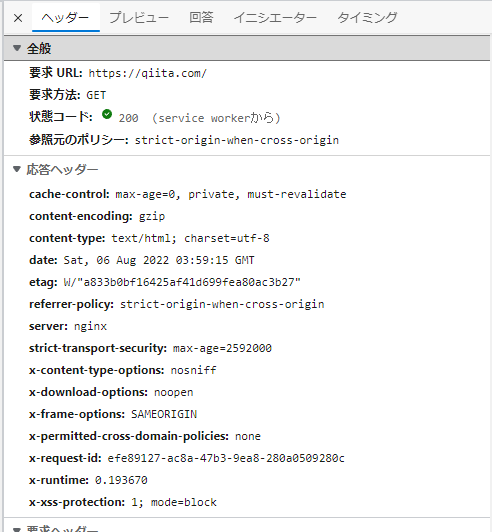
Task: Click the strict-transport-security max-age value
Action: 222,348
